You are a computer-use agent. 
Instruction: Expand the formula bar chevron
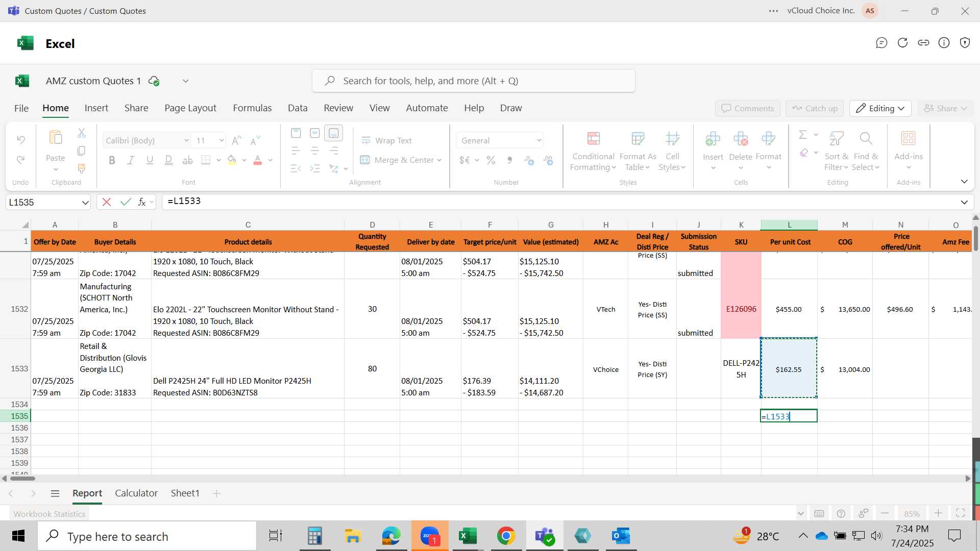[964, 203]
